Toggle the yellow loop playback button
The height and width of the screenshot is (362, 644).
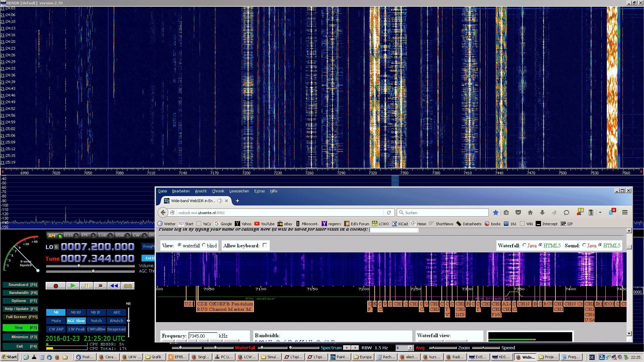point(128,286)
